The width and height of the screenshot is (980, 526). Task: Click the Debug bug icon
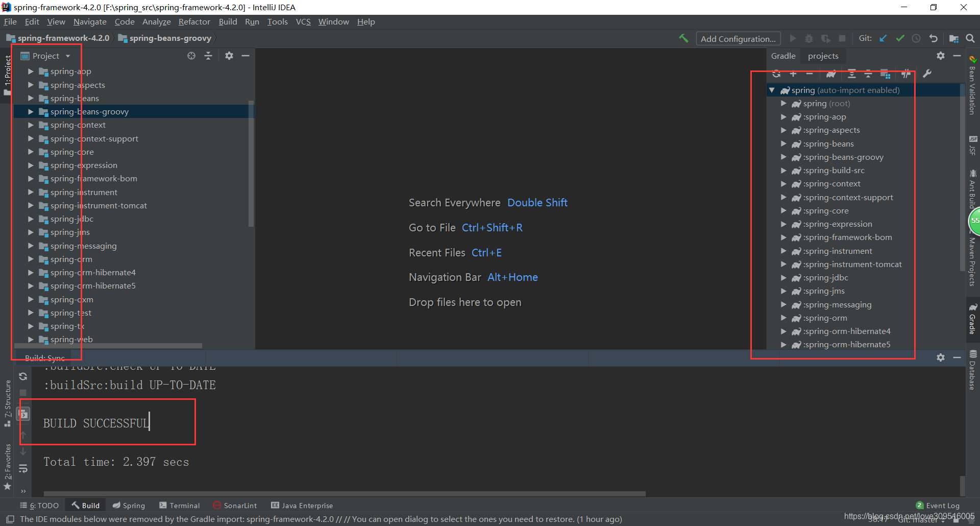(809, 38)
